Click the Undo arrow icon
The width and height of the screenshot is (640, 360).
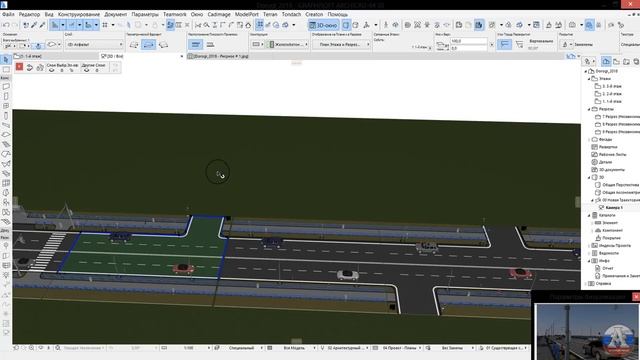tap(6, 25)
